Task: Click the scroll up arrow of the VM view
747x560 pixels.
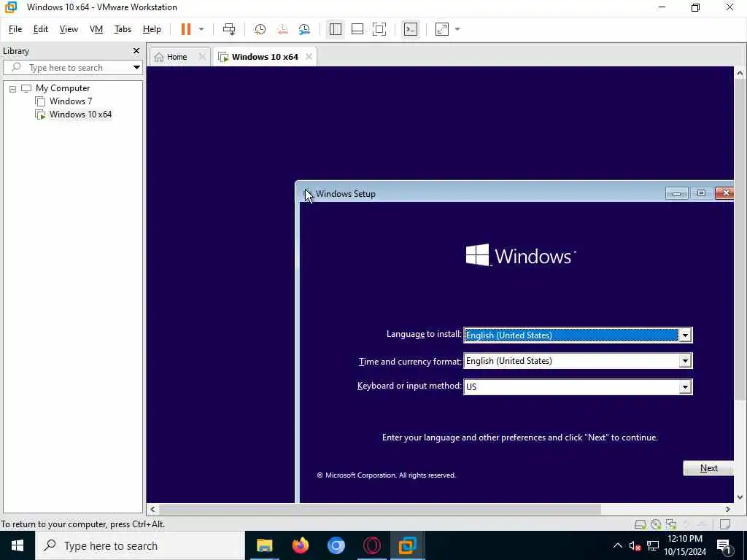Action: point(740,74)
